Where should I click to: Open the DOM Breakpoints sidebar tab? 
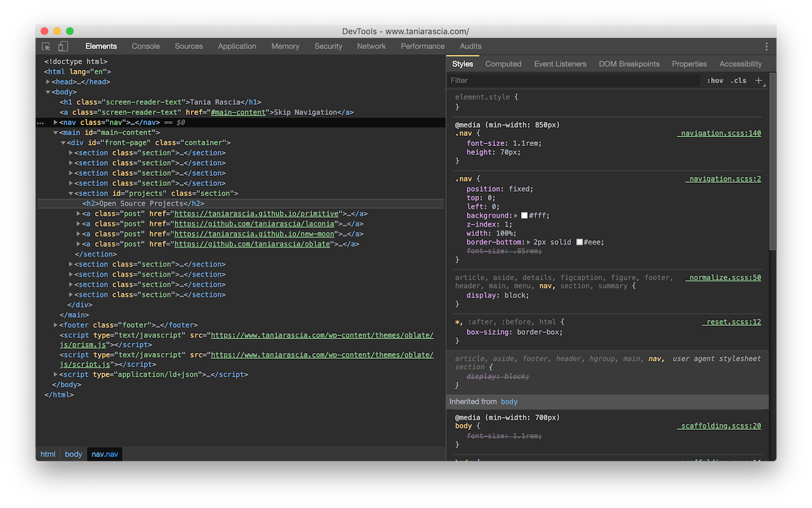[x=629, y=64]
